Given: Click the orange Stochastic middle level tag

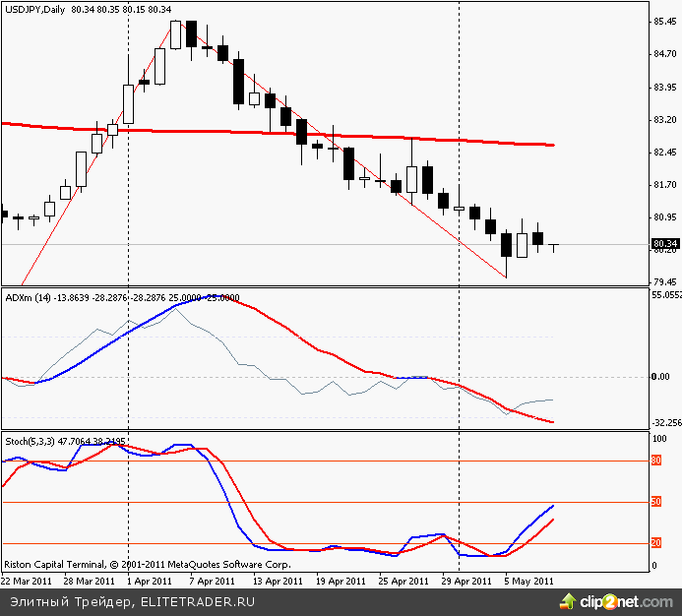Looking at the screenshot, I should coord(657,503).
